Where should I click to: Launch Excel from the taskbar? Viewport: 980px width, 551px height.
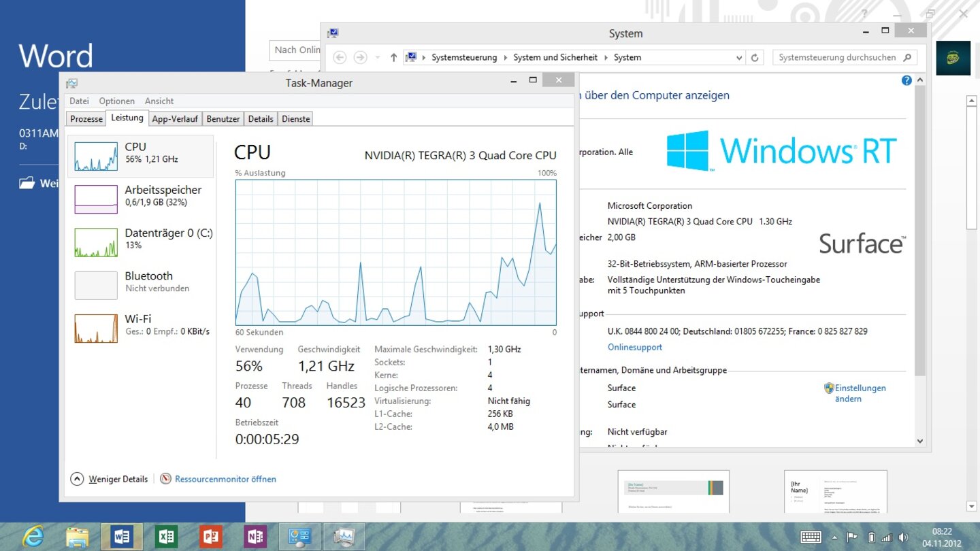(166, 537)
